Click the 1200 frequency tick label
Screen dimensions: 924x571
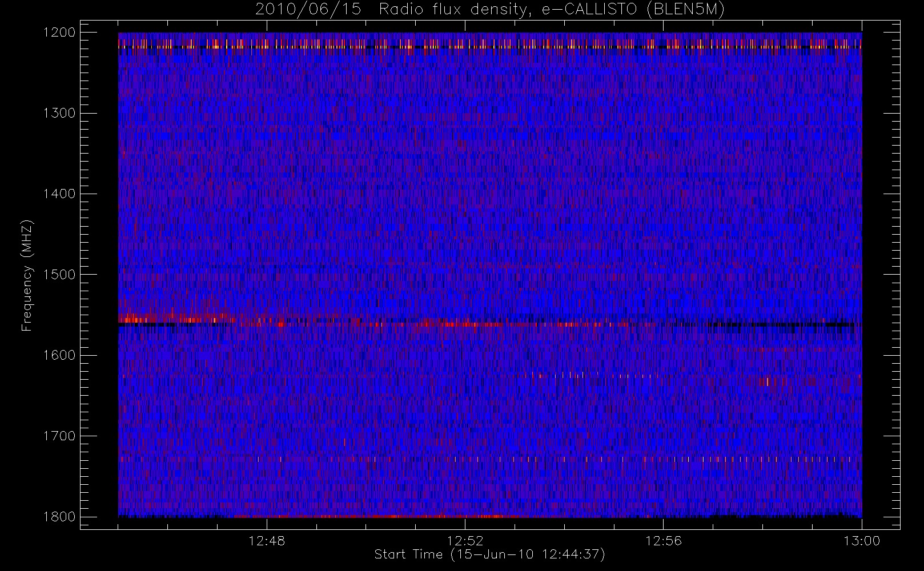pyautogui.click(x=59, y=33)
